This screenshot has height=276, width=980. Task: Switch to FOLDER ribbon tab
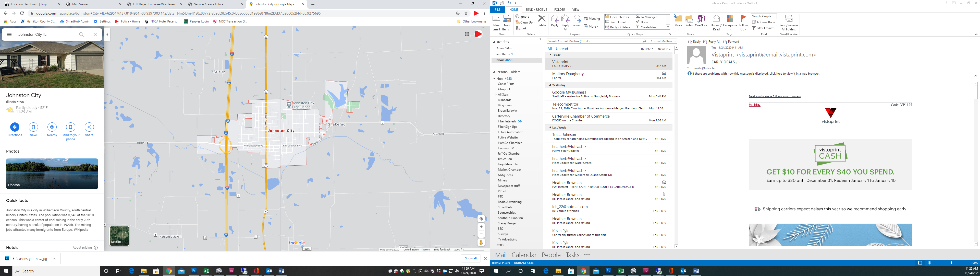559,9
